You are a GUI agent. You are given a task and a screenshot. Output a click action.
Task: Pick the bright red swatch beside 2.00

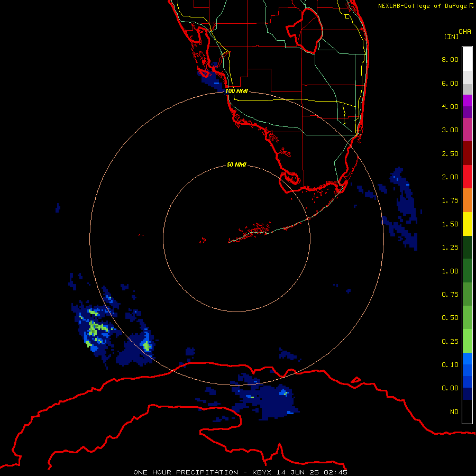click(x=467, y=177)
